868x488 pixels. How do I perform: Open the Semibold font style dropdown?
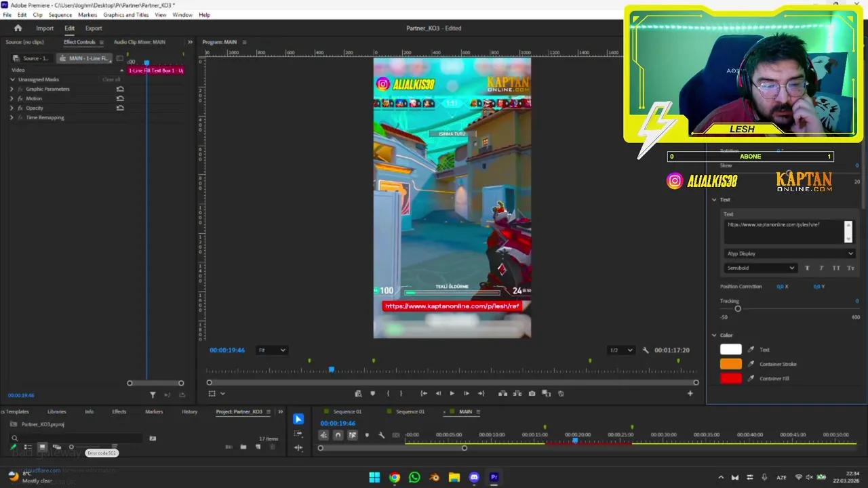tap(760, 268)
